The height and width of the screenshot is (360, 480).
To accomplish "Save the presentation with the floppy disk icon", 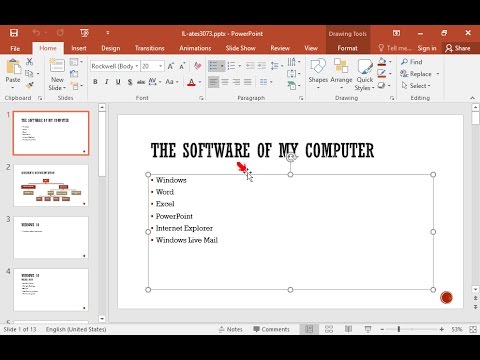I will pos(14,33).
